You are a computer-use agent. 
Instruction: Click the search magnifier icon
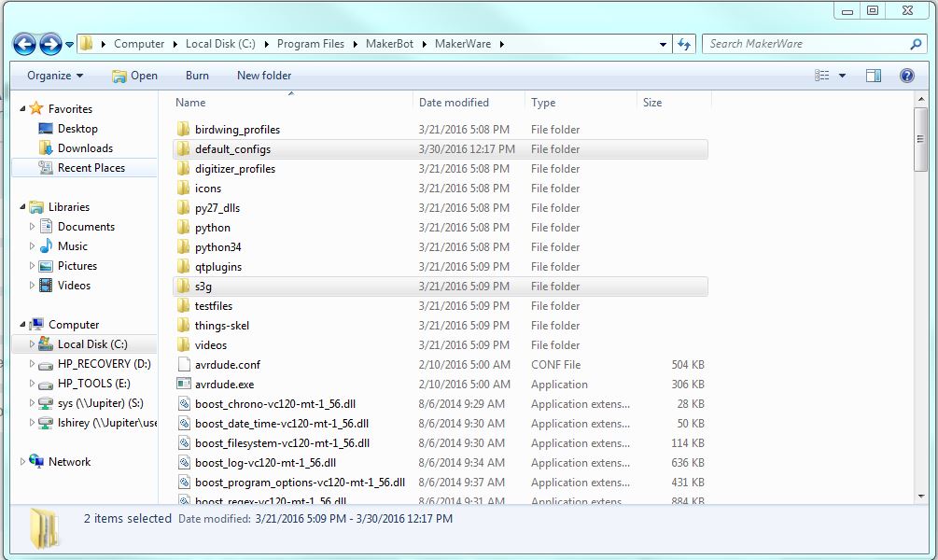916,44
